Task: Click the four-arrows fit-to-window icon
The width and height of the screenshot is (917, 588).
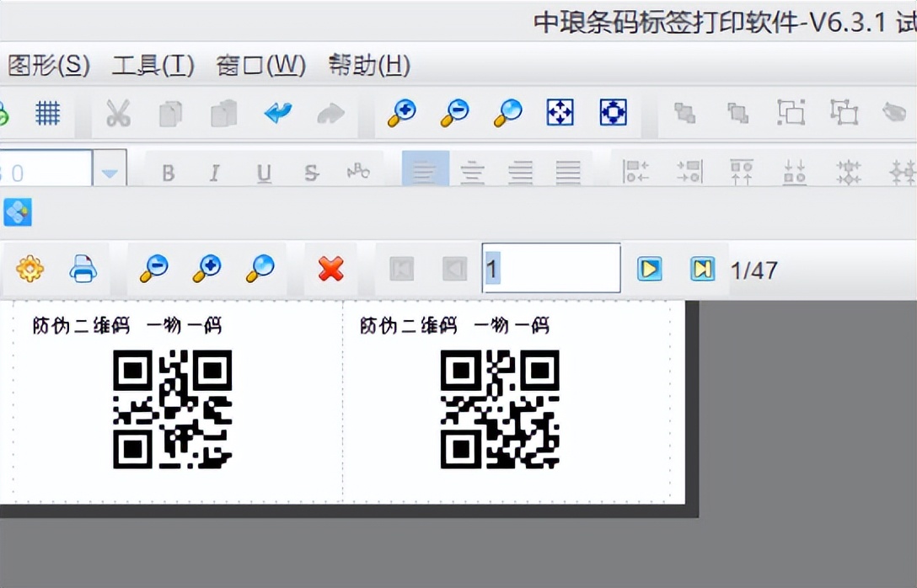Action: point(560,112)
